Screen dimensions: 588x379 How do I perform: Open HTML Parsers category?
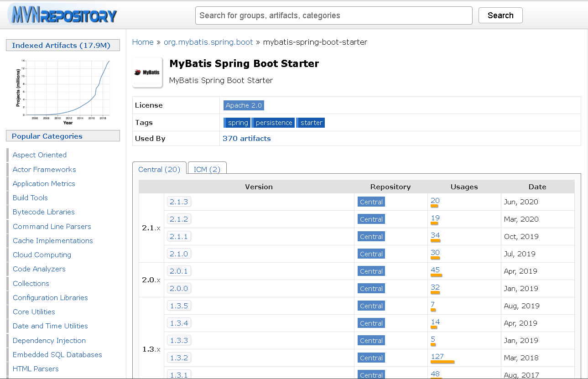click(x=36, y=369)
